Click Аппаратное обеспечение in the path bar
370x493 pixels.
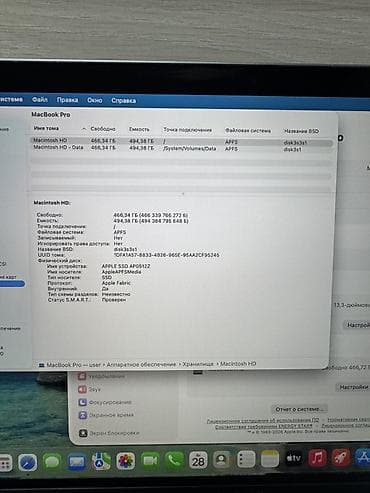(x=141, y=365)
